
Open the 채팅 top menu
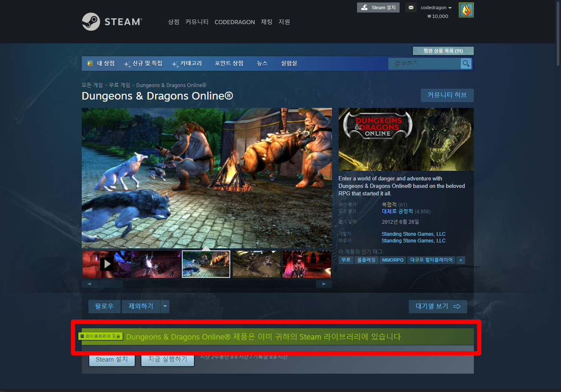point(267,22)
